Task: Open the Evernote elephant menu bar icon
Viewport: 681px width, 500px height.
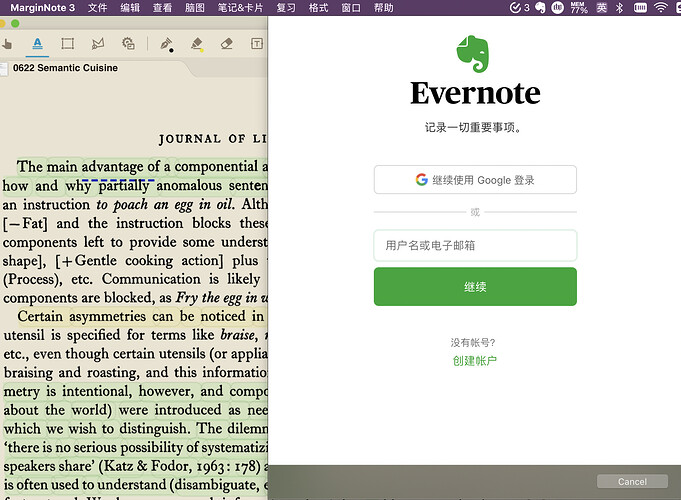Action: click(x=540, y=7)
